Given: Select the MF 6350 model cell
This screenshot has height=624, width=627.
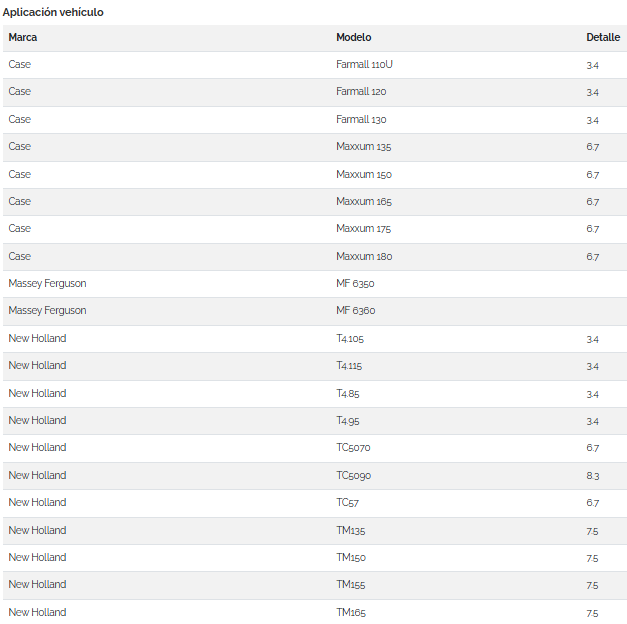Looking at the screenshot, I should 355,284.
